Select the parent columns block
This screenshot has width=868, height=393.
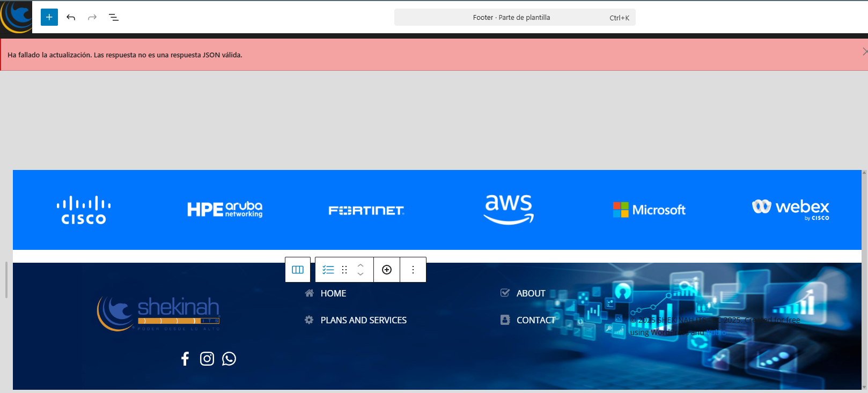click(x=298, y=270)
